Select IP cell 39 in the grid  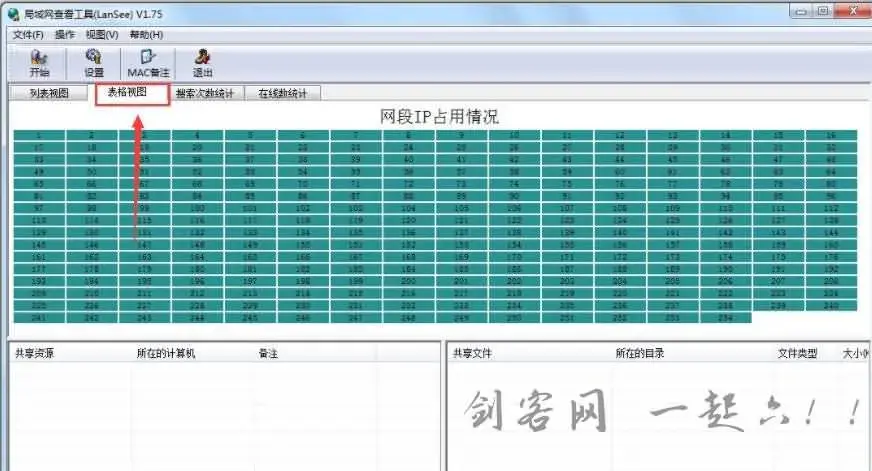coord(356,160)
